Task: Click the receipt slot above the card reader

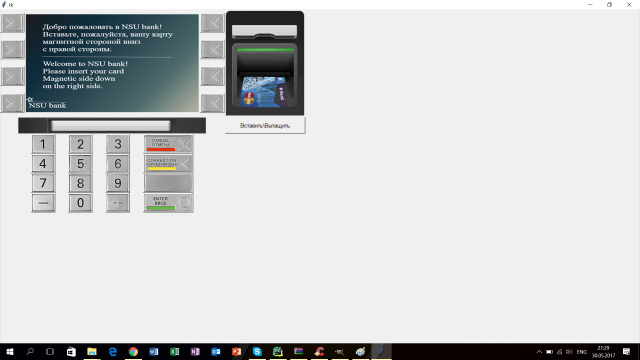Action: 264,31
